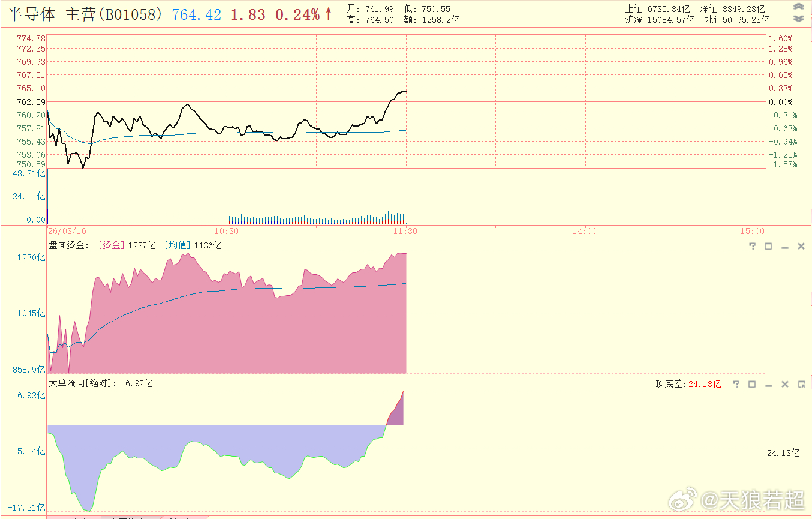Screen dimensions: 812x519
Task: Open help for the 大单流向 panel
Action: tap(736, 384)
